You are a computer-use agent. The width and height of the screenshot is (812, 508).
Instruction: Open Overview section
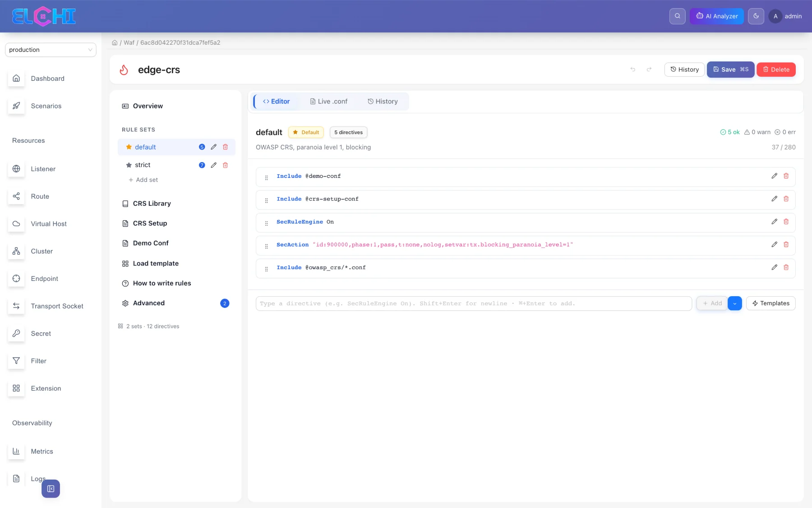148,106
